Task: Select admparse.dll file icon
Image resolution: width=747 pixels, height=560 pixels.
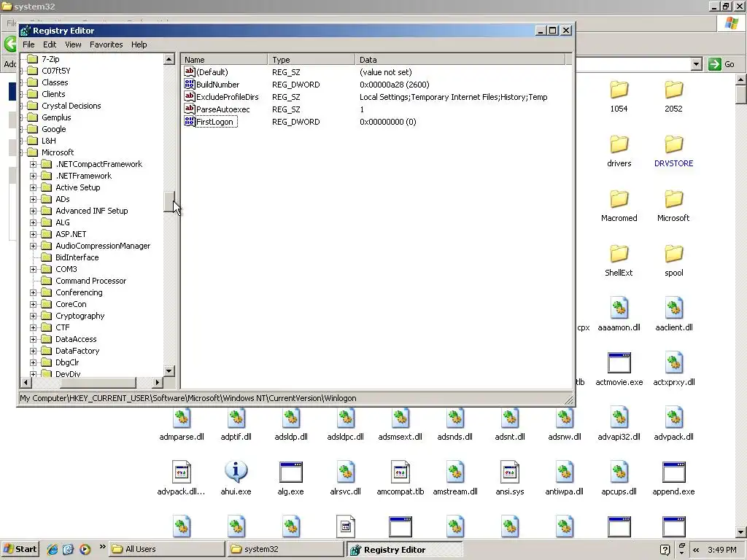Action: [182, 418]
